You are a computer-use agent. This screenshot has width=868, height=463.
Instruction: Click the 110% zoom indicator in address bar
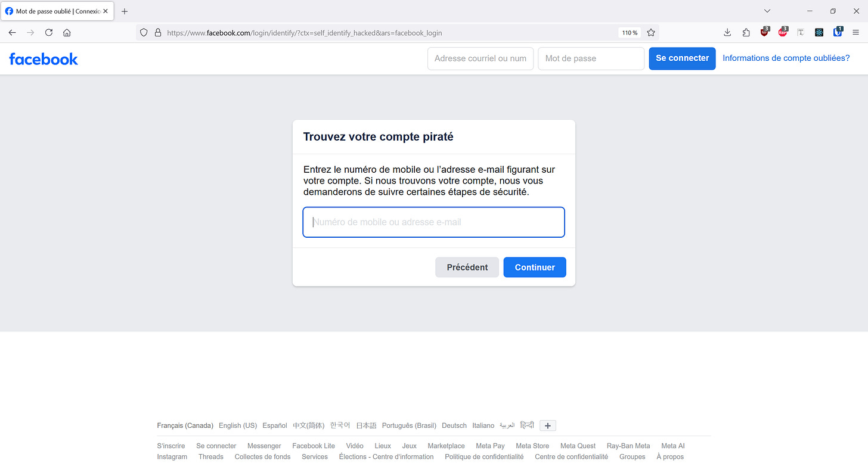point(629,33)
